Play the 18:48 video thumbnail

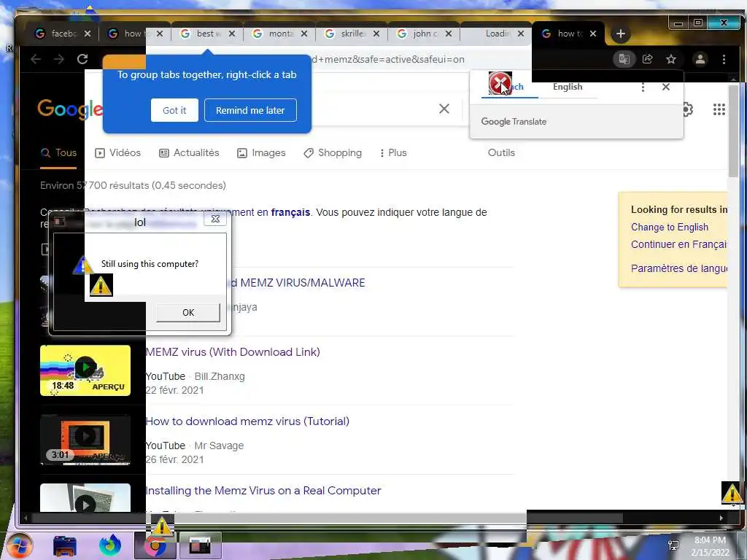(85, 370)
